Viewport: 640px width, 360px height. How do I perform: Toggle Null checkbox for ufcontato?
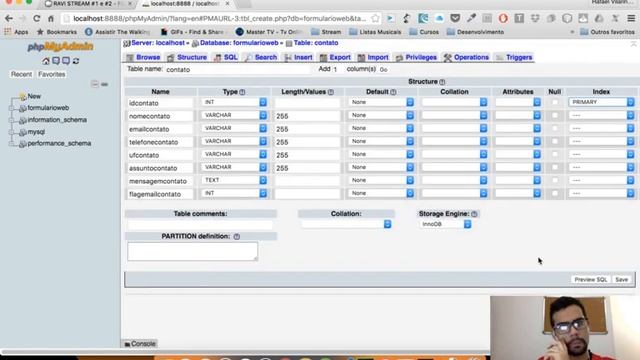(555, 155)
